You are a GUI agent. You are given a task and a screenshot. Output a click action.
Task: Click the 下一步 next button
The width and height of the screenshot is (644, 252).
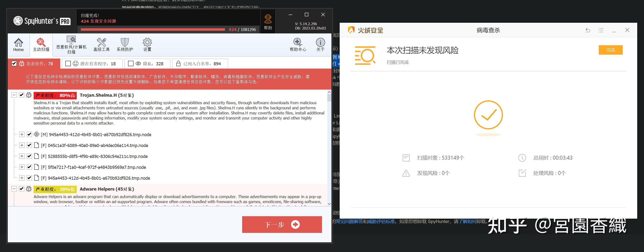(282, 224)
